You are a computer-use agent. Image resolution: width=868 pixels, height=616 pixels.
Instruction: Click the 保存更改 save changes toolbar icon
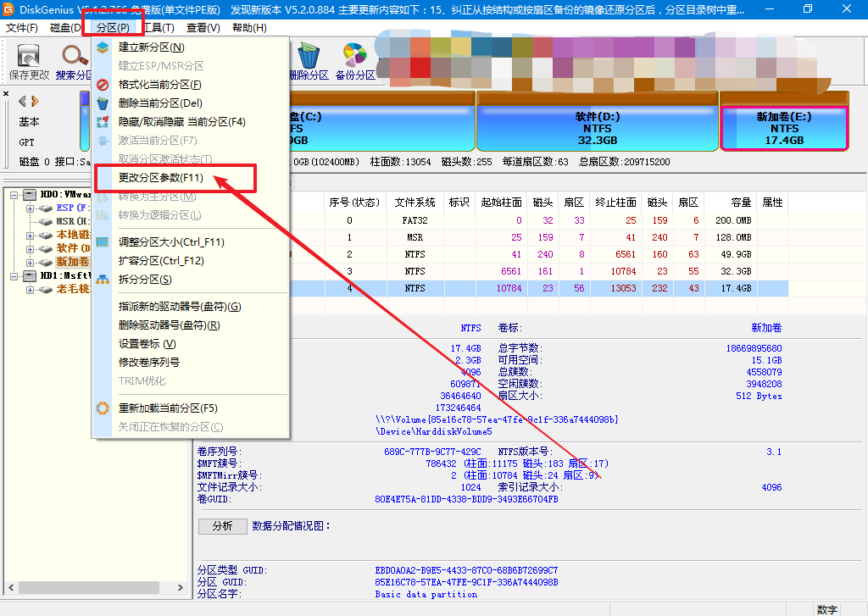point(29,57)
